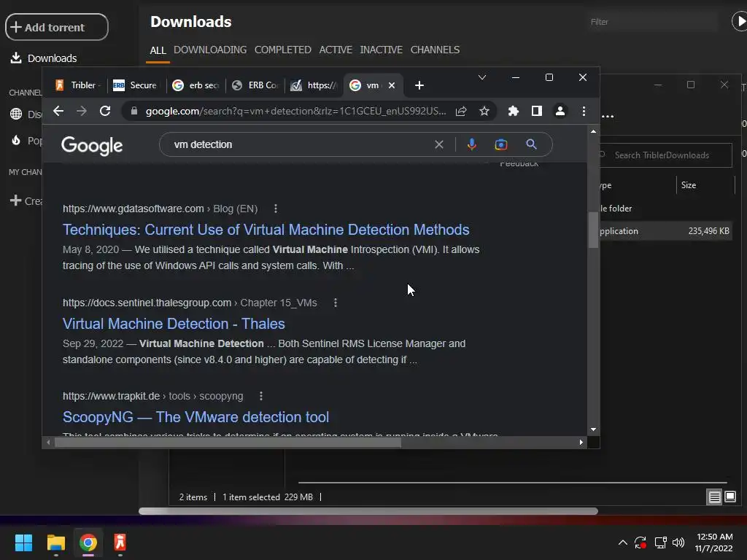The image size is (747, 560).
Task: Click the vertical scrollbar thumb in Chrome
Action: click(593, 230)
